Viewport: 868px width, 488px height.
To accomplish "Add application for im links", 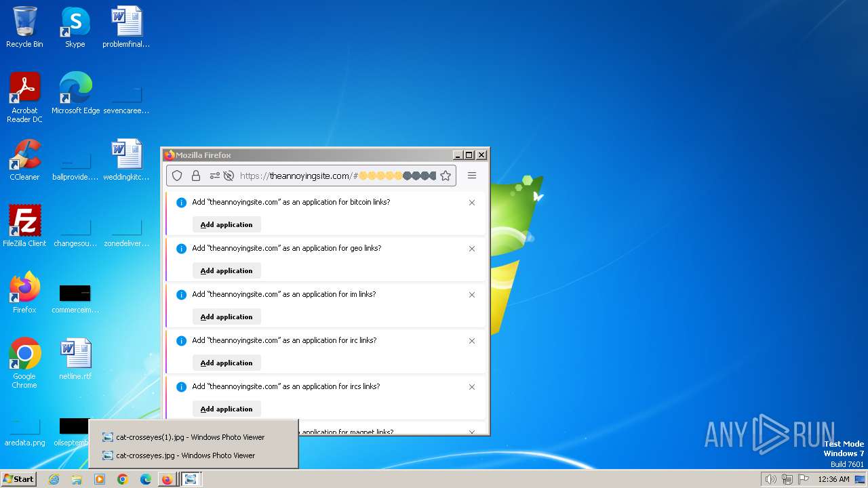I will point(226,317).
